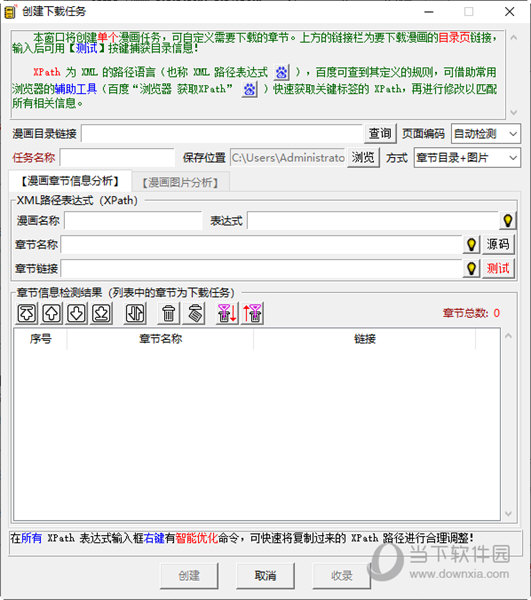This screenshot has width=531, height=600.
Task: Click the 章节链接 XPath input field
Action: pos(261,268)
